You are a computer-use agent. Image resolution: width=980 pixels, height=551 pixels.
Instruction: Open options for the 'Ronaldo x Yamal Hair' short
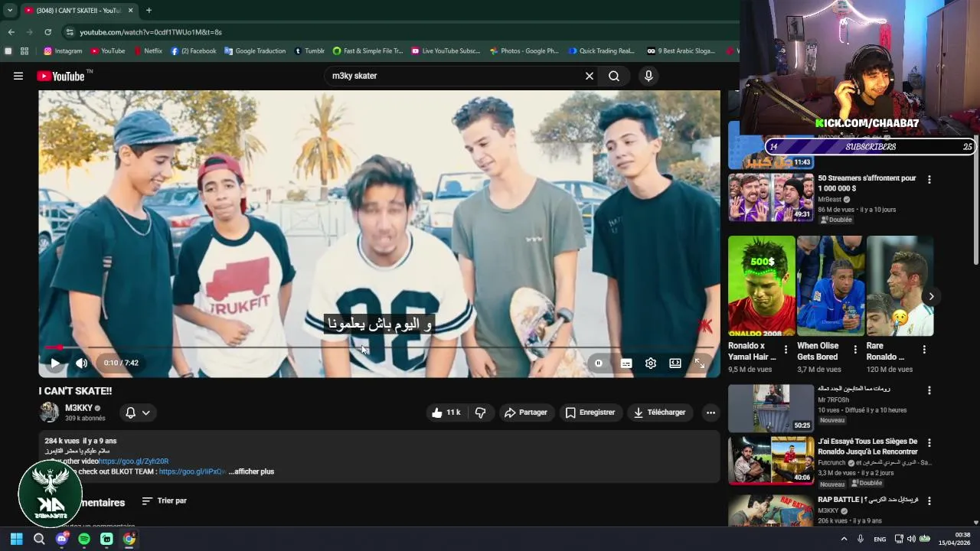pyautogui.click(x=786, y=350)
